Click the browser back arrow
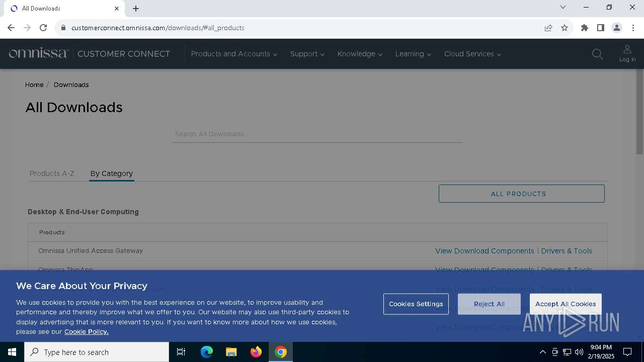This screenshot has height=362, width=644. (x=11, y=28)
